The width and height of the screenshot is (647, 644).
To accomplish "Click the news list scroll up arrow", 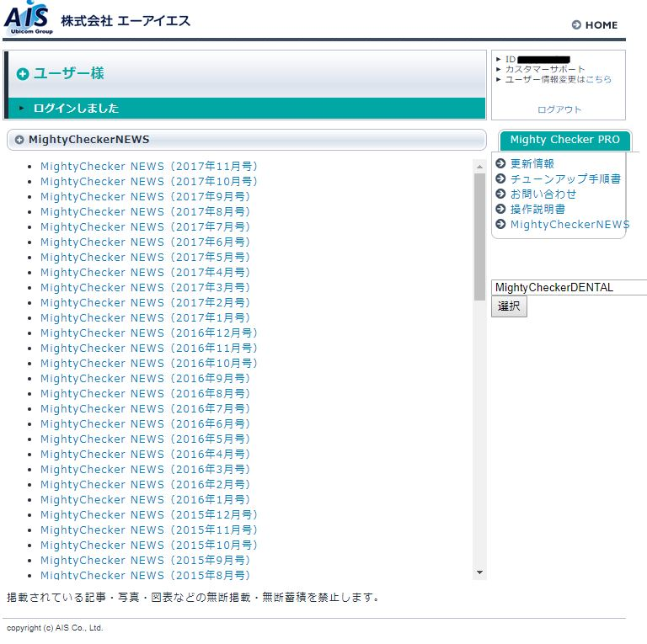I will pyautogui.click(x=479, y=166).
